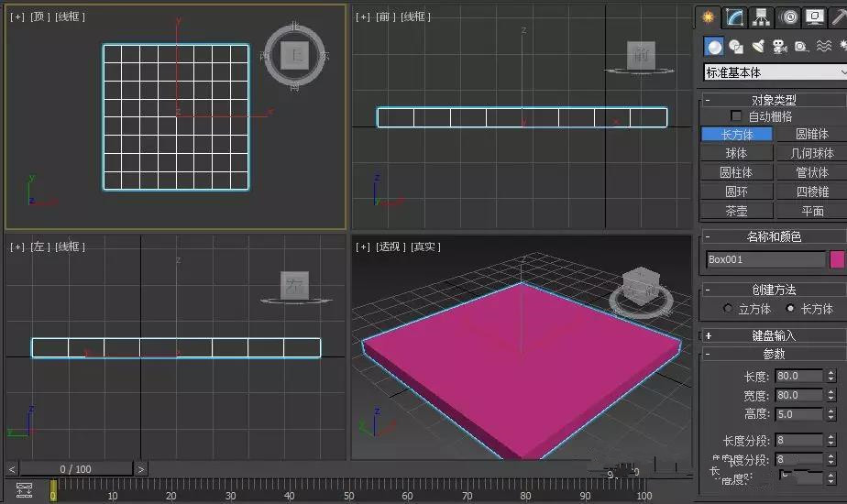This screenshot has width=847, height=504.
Task: Switch to the Modify panel tab
Action: pyautogui.click(x=734, y=17)
